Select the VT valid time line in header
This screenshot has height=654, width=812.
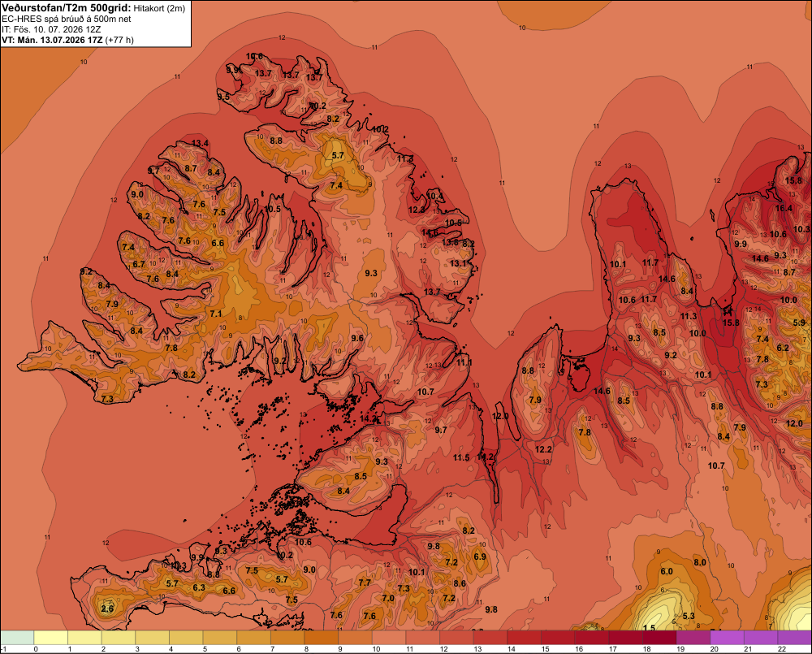coord(67,40)
